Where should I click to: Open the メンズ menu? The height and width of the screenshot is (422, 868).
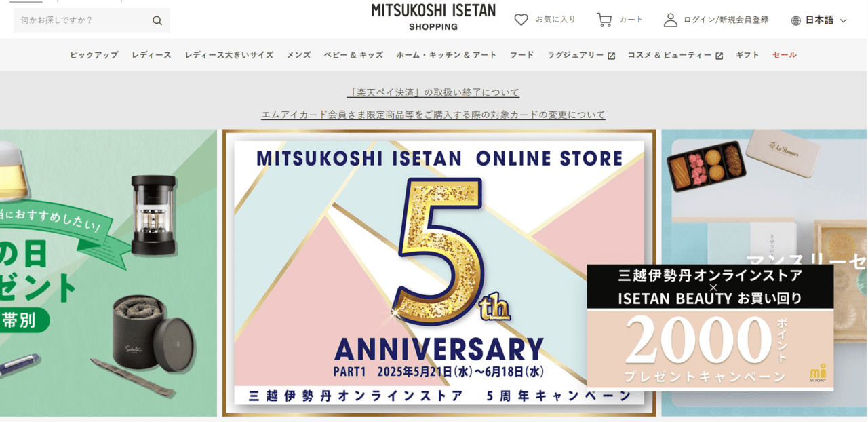[298, 55]
